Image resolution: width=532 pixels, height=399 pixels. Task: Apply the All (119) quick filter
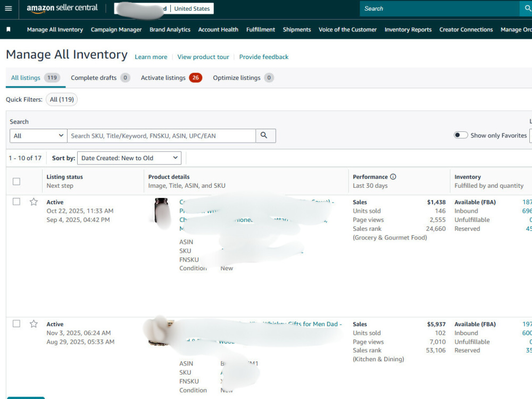[62, 99]
